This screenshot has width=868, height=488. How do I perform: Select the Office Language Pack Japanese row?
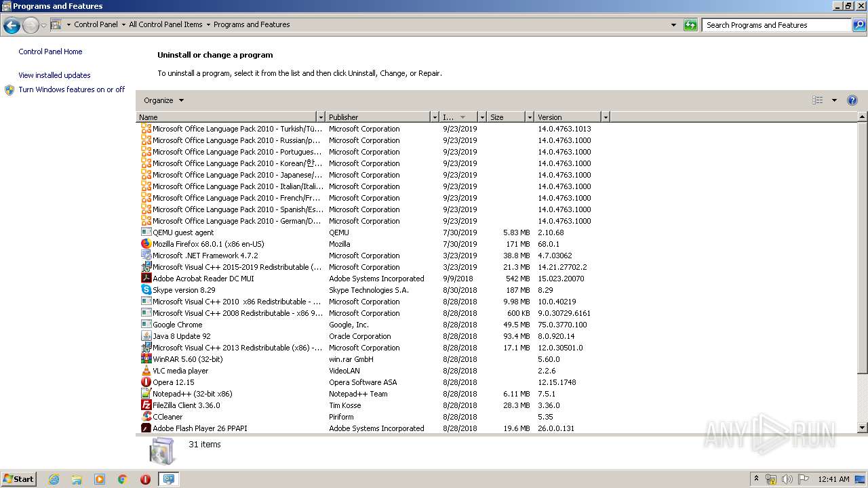pyautogui.click(x=374, y=175)
